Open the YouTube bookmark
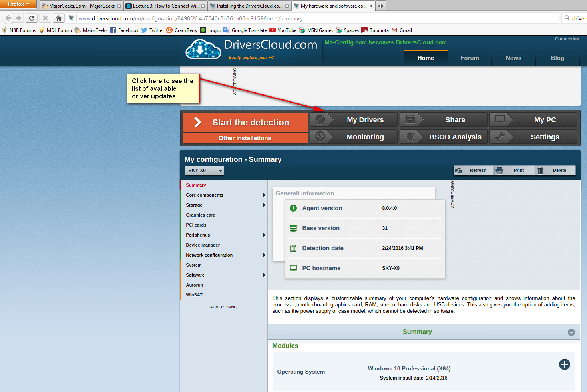 (283, 30)
